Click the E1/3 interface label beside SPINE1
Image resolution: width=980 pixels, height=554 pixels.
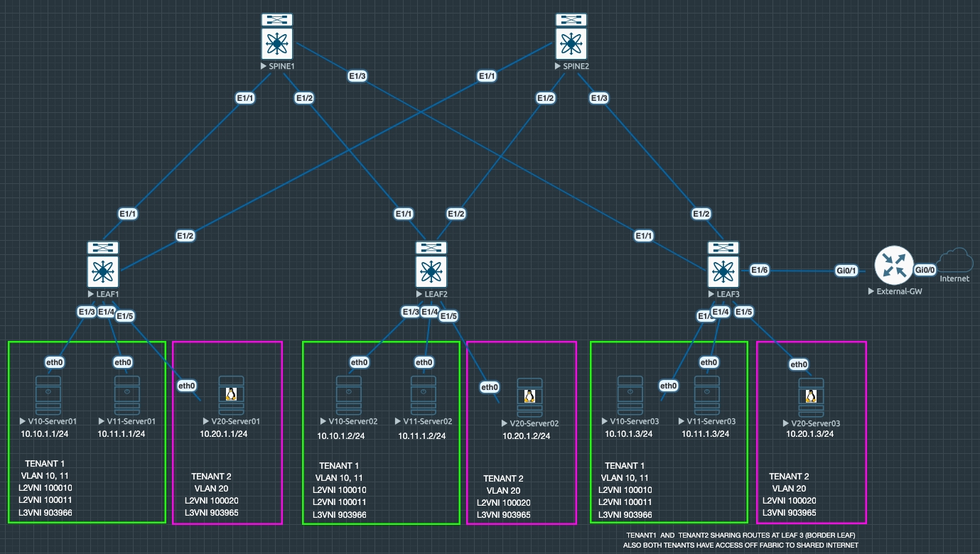pyautogui.click(x=357, y=75)
